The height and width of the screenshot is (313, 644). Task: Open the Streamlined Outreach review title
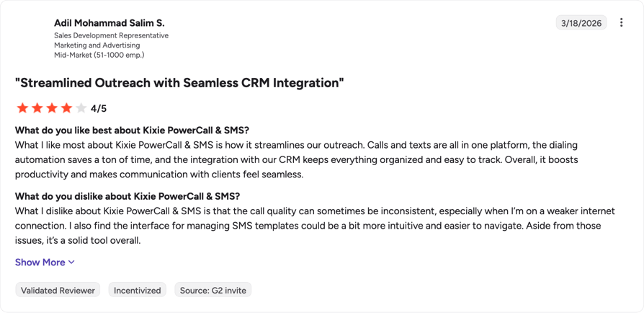pyautogui.click(x=179, y=83)
